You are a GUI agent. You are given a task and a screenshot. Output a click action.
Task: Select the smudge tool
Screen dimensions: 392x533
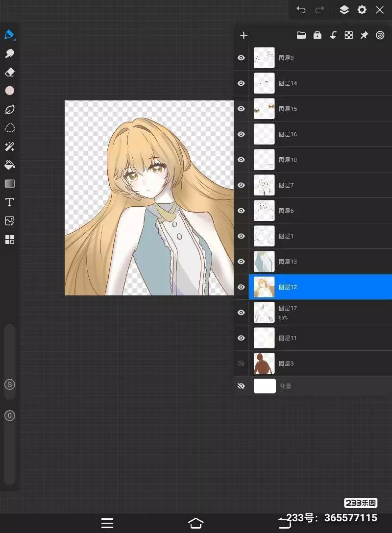tap(9, 53)
